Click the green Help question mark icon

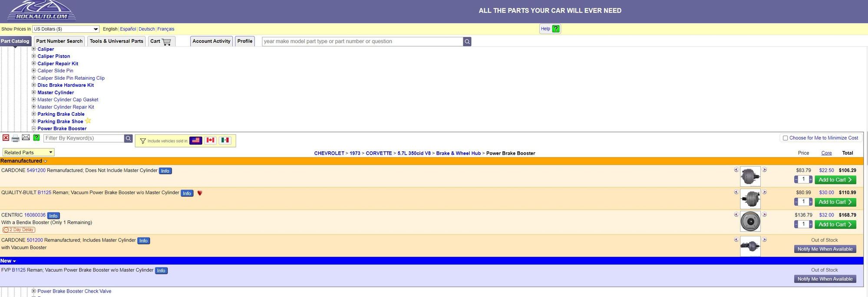point(556,29)
